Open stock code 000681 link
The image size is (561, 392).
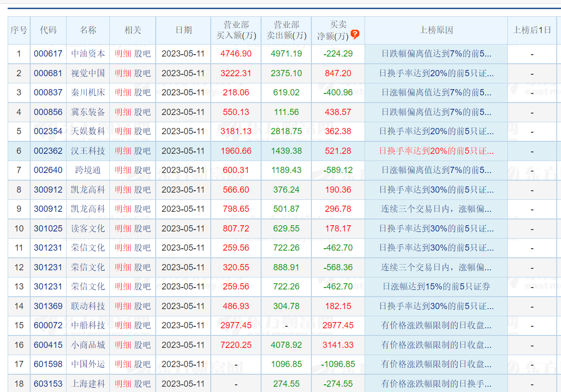(x=48, y=73)
